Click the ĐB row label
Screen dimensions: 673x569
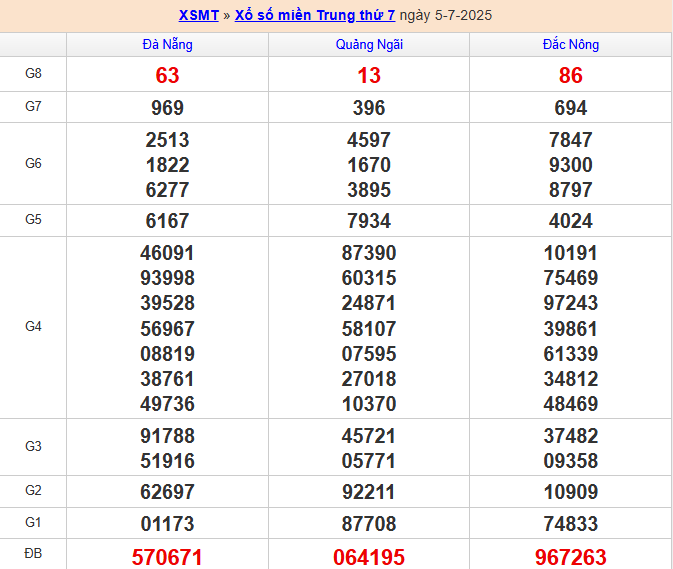click(33, 554)
